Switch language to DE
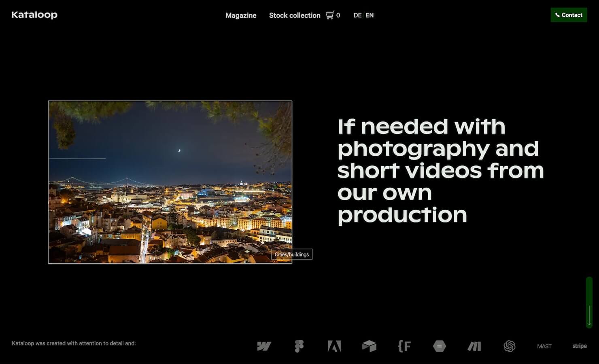Image resolution: width=599 pixels, height=364 pixels. coord(357,15)
